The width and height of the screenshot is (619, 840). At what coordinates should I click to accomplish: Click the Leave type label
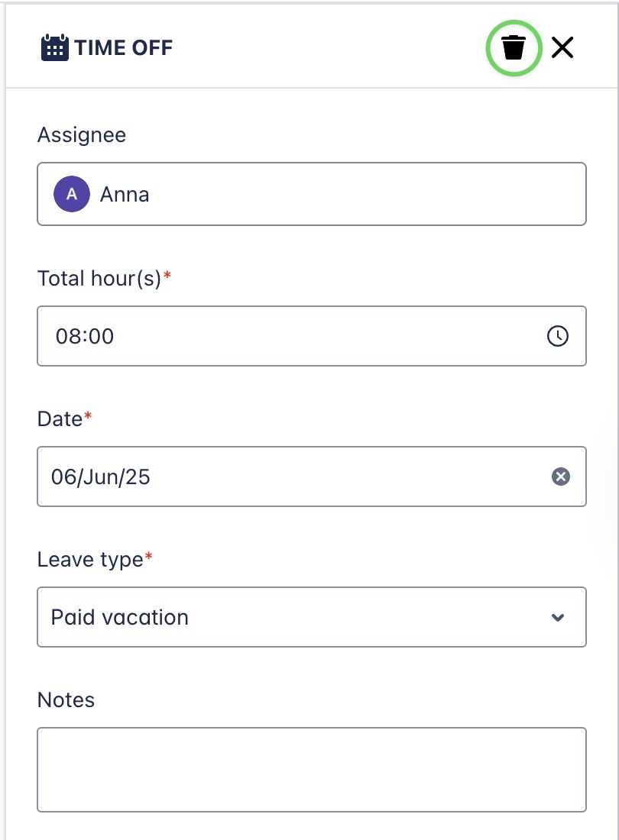coord(90,560)
